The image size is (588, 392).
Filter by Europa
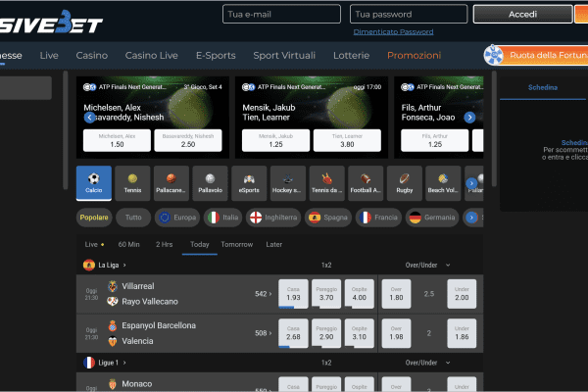[177, 218]
